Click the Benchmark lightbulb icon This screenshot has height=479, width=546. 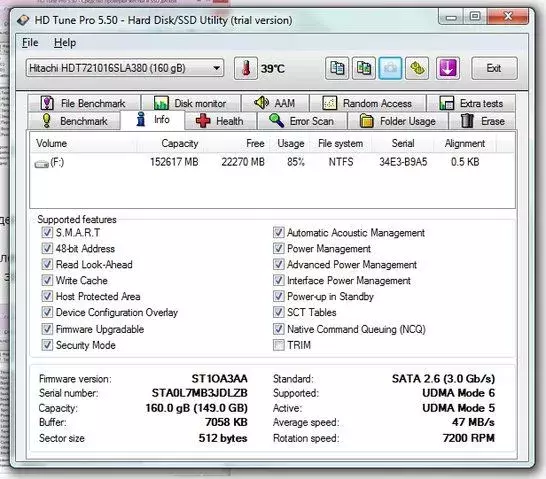point(47,120)
